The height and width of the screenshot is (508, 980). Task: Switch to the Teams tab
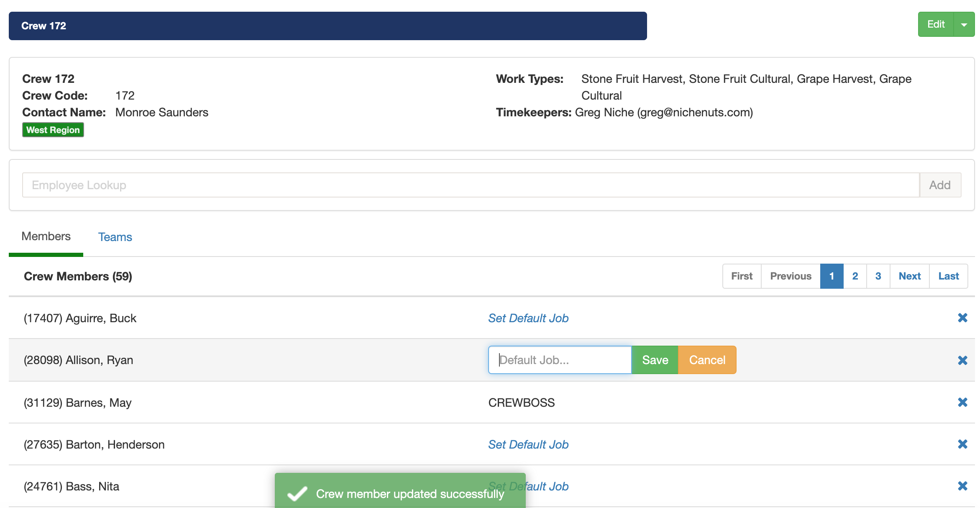pyautogui.click(x=115, y=237)
